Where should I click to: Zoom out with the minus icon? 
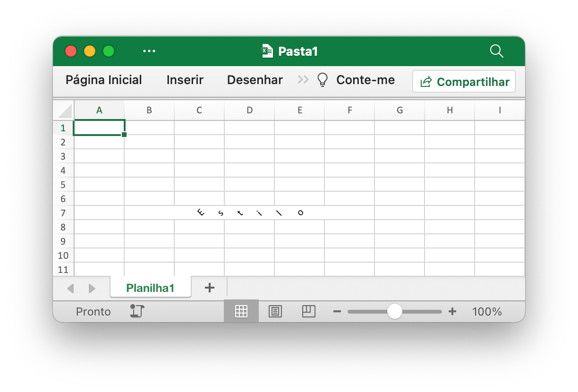[337, 311]
